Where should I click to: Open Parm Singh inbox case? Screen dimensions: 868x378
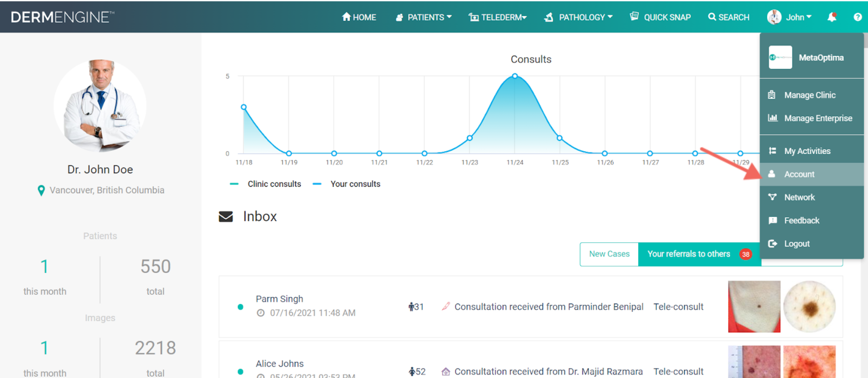pos(530,307)
